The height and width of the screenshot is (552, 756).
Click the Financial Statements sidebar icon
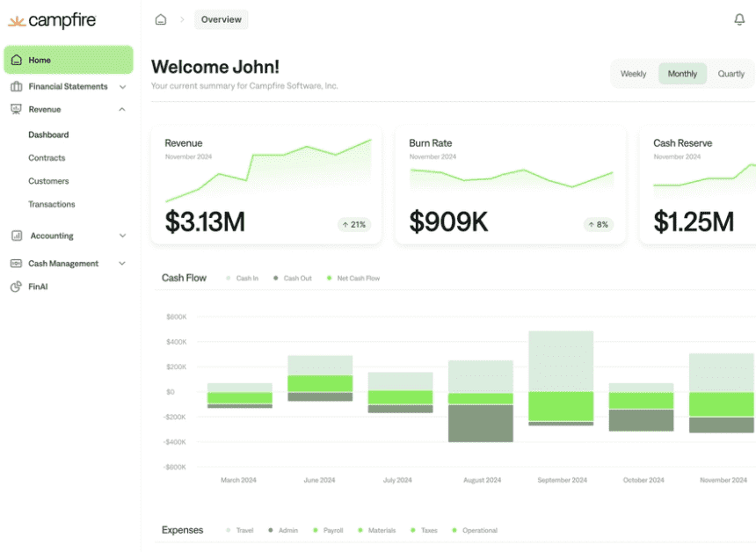(x=16, y=86)
